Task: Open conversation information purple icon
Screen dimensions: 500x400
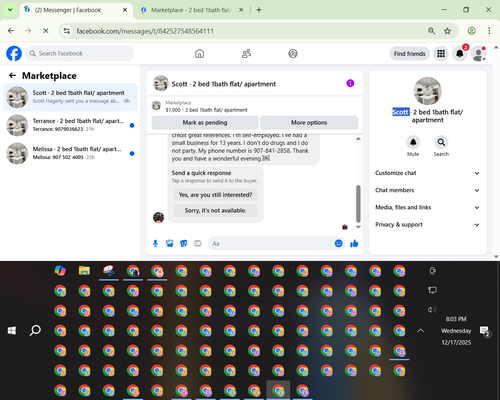Action: tap(350, 83)
